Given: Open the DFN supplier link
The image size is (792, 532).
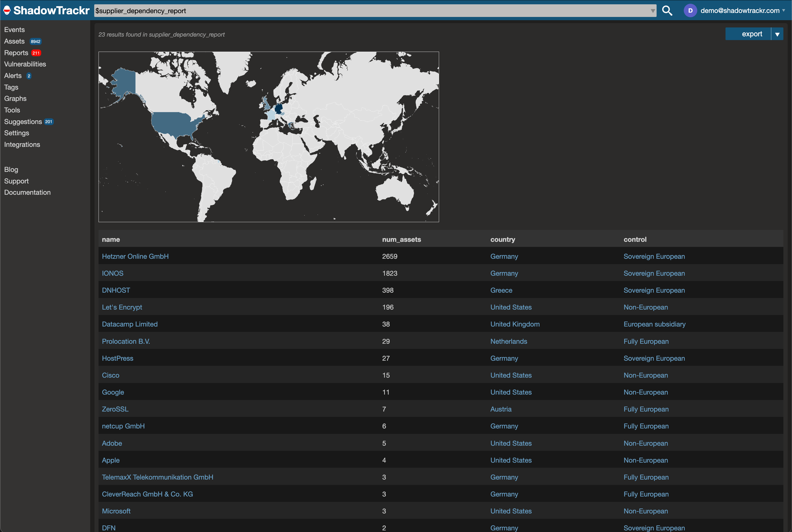Looking at the screenshot, I should click(x=109, y=528).
